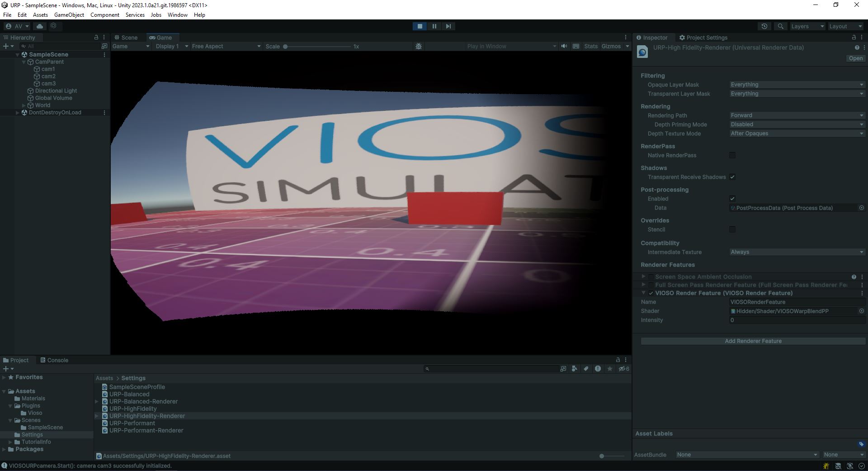
Task: Open the Hierarchy search-in-scene icon
Action: [x=104, y=46]
